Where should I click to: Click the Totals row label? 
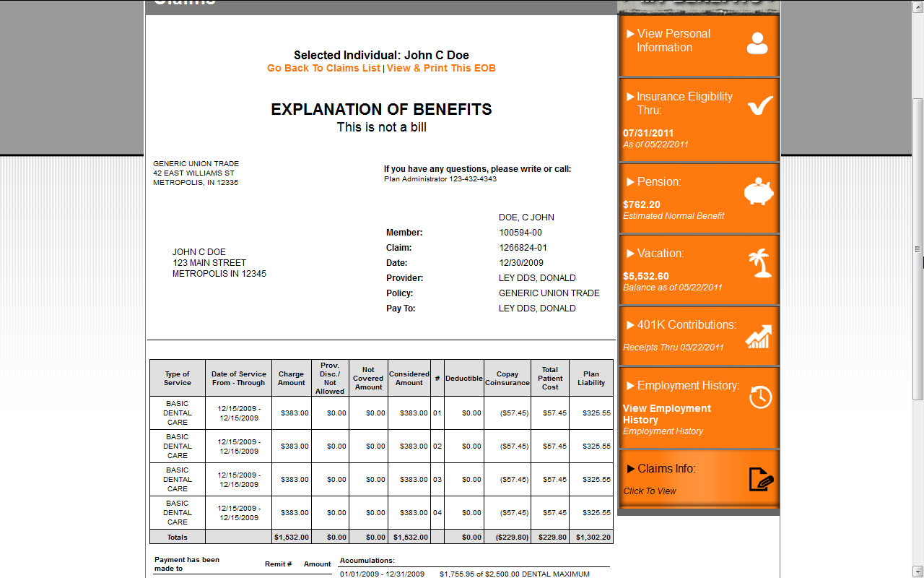tap(178, 538)
